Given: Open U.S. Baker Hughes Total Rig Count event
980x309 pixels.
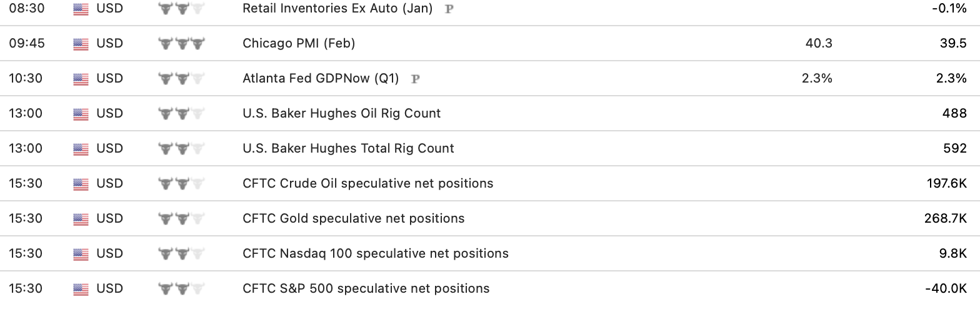Looking at the screenshot, I should click(x=348, y=148).
